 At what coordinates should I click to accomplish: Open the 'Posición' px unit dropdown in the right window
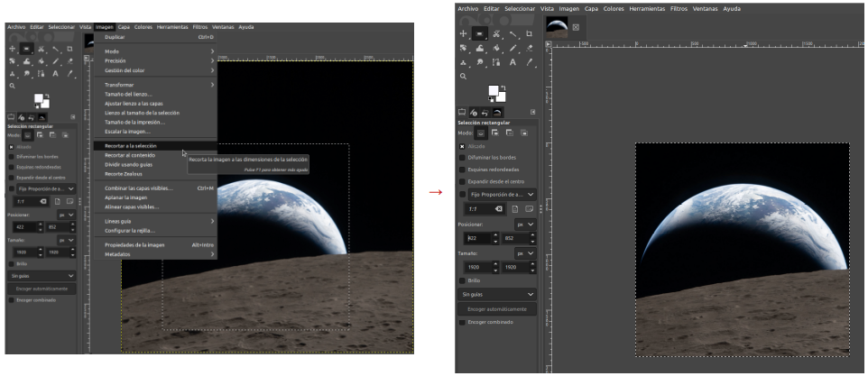tap(524, 224)
